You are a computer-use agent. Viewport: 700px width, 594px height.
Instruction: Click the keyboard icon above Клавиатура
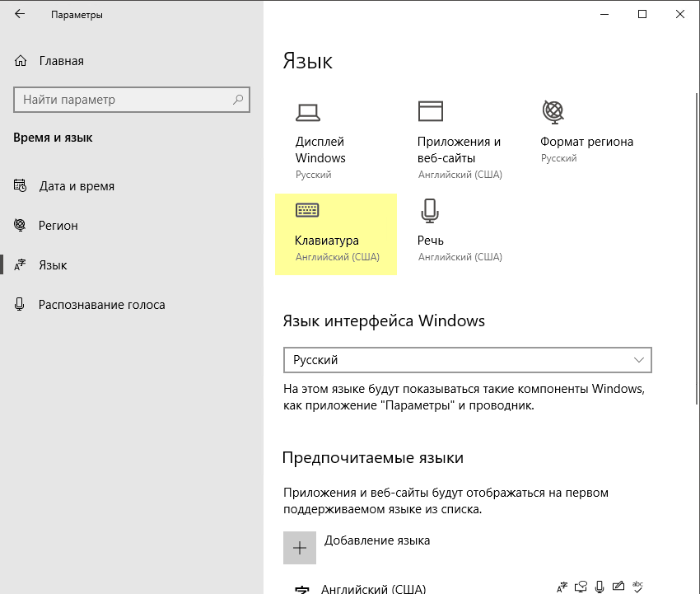(x=307, y=210)
